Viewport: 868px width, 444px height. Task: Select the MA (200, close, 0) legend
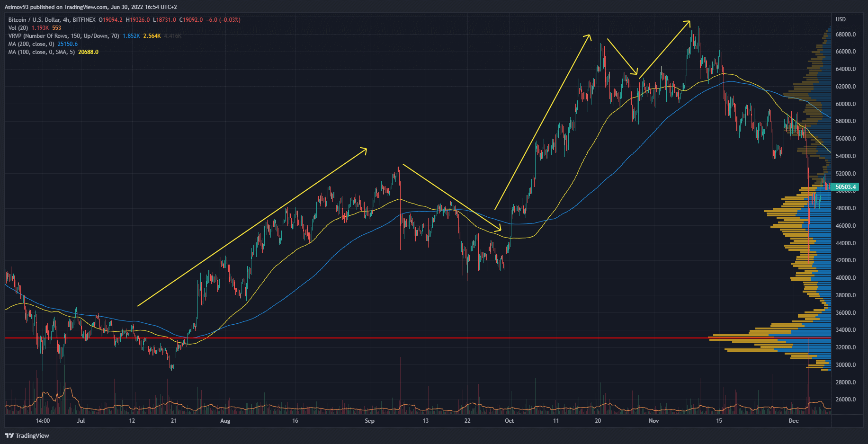31,44
